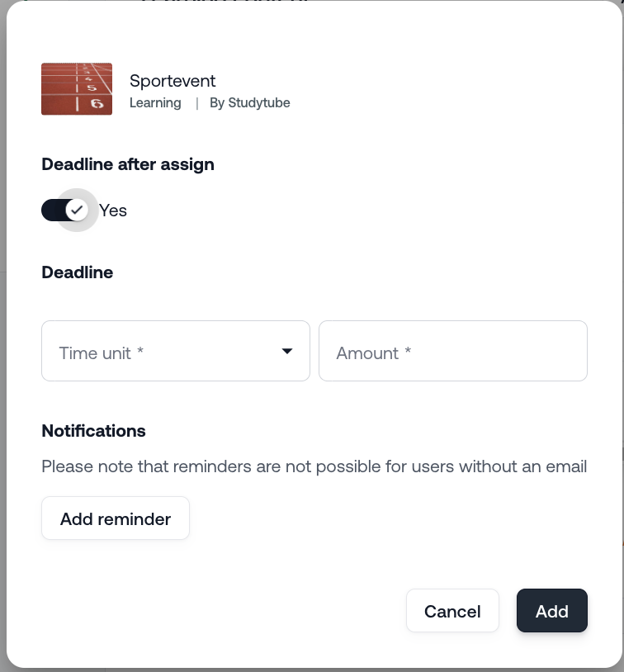Click the Notifications section heading
624x672 pixels.
click(x=93, y=431)
